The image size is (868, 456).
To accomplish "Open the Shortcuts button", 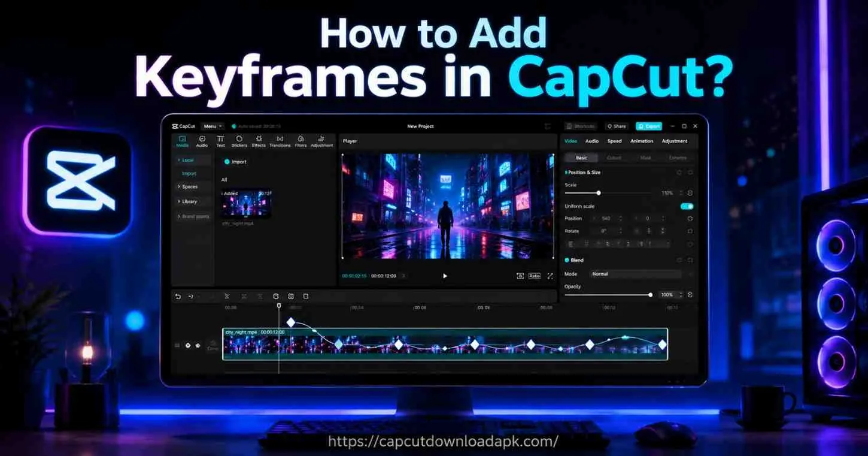I will [581, 126].
